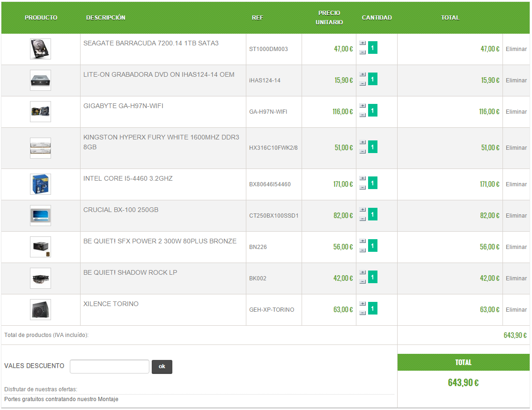Open Xilence Torino case thumbnail

tap(40, 310)
